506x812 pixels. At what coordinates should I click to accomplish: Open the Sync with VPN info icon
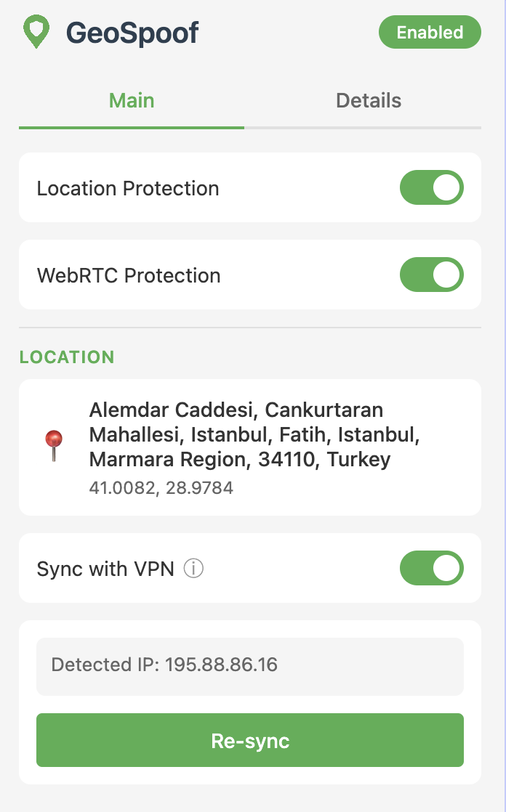pos(193,569)
